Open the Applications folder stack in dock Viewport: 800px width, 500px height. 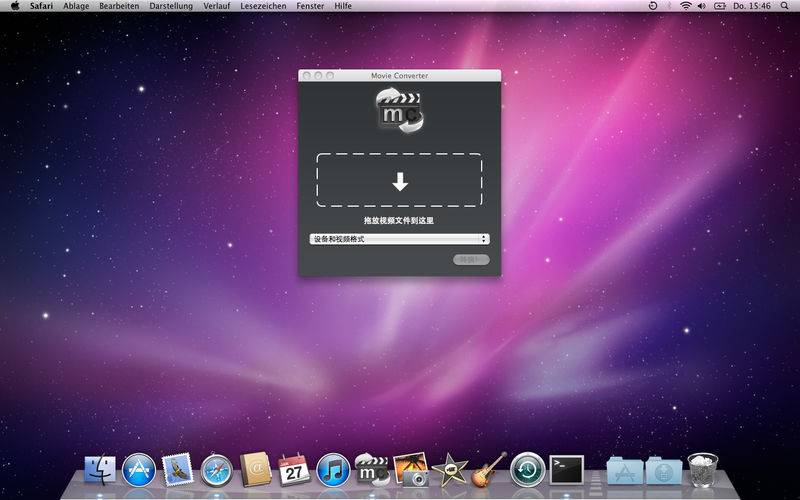click(x=625, y=470)
